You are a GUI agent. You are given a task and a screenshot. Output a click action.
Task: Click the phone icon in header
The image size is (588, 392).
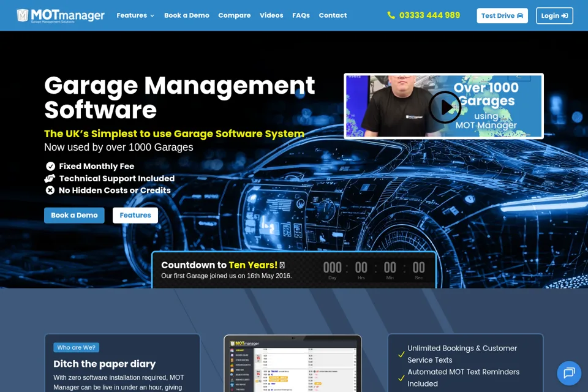pos(391,15)
